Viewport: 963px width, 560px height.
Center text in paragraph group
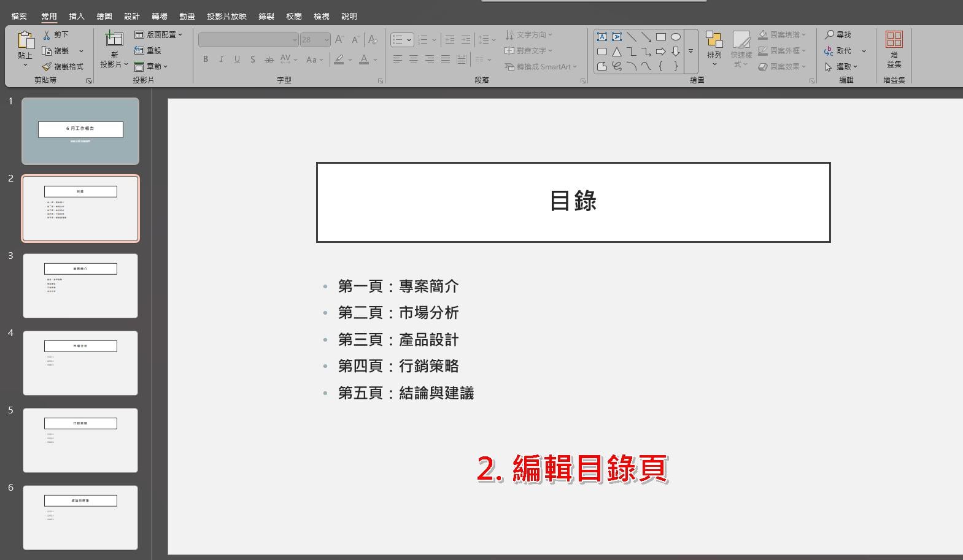point(414,59)
